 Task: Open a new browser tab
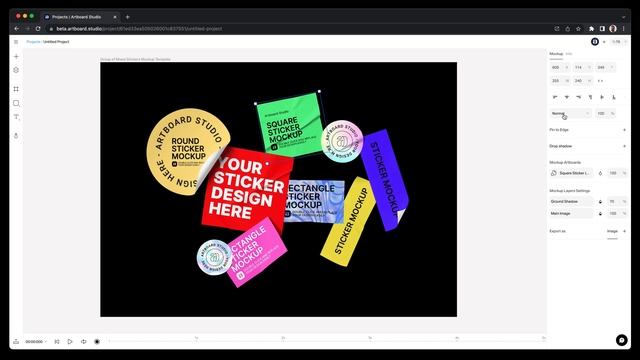tap(127, 17)
